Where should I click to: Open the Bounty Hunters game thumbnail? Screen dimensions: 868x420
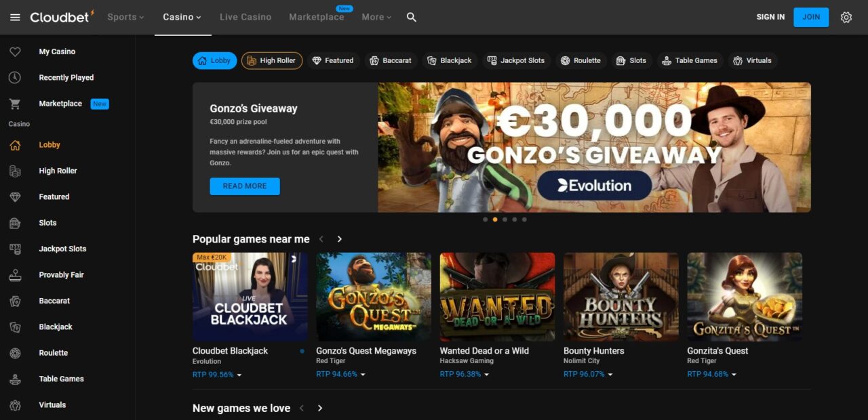coord(621,297)
